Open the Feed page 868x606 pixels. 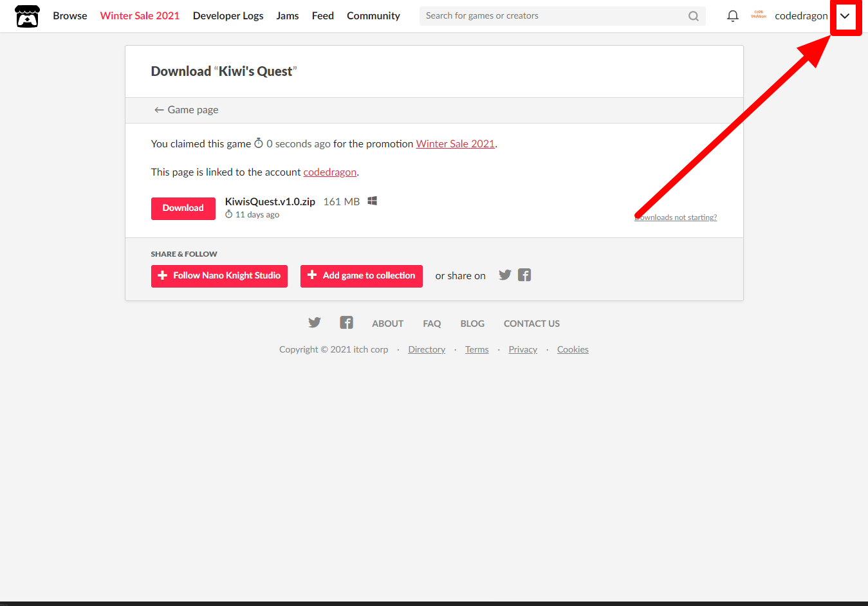click(x=323, y=16)
